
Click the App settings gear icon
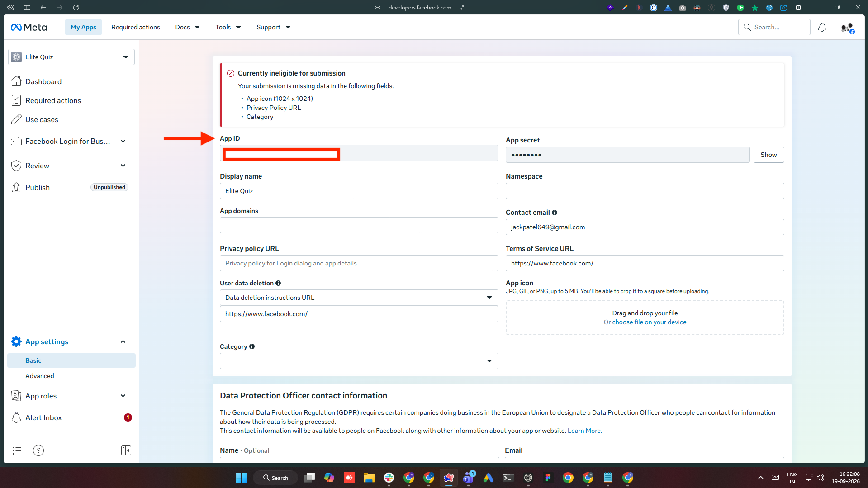(16, 341)
